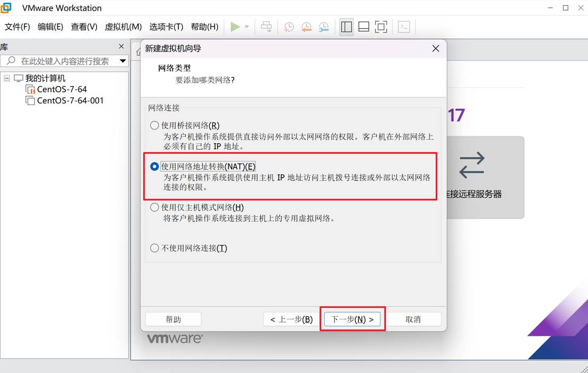
Task: Click the Revert to Snapshot icon
Action: pos(306,27)
